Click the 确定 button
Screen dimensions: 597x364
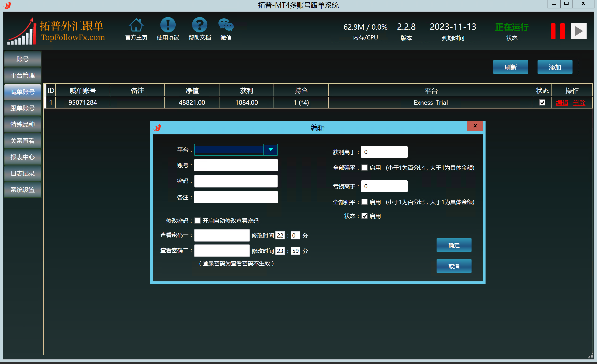pyautogui.click(x=454, y=245)
